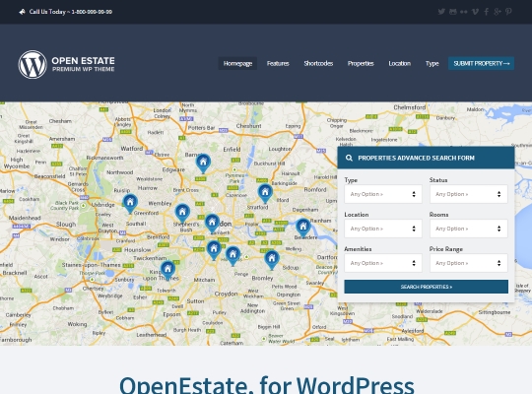Open the Pinterest social link

pyautogui.click(x=508, y=12)
